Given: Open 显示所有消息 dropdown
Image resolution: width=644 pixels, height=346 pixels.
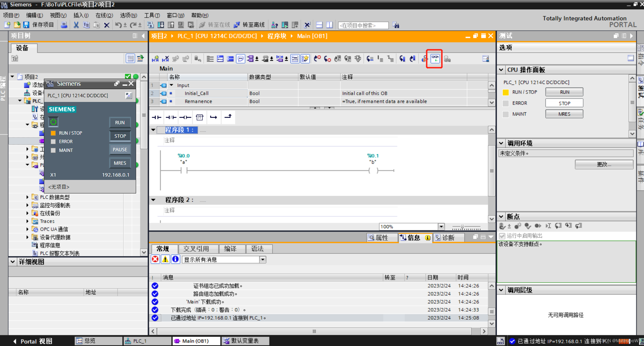Looking at the screenshot, I should [x=263, y=260].
